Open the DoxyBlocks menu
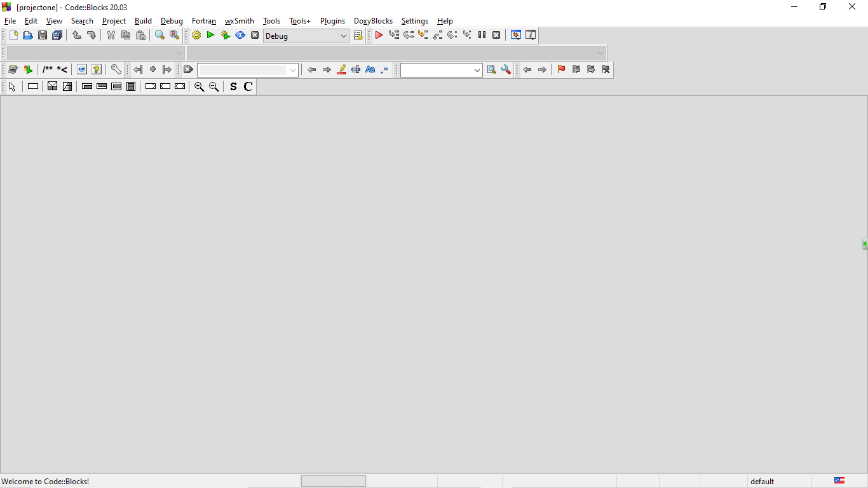 pyautogui.click(x=374, y=21)
